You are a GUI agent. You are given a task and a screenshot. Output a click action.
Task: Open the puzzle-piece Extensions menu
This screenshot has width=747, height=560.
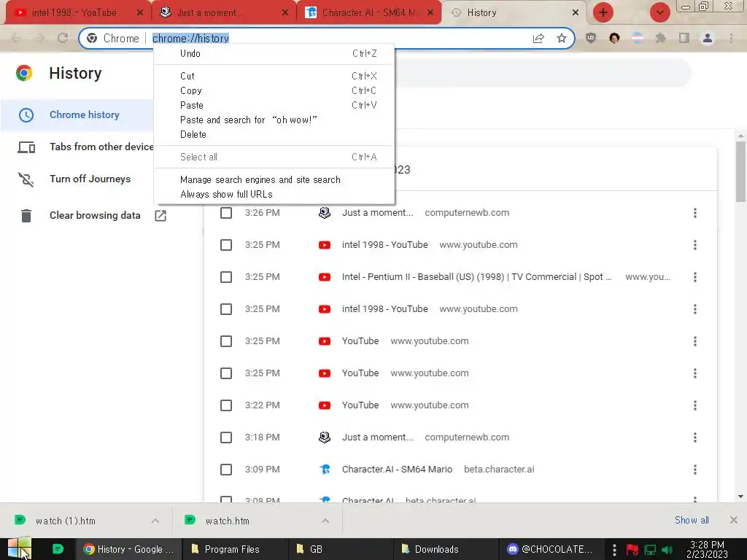(661, 38)
